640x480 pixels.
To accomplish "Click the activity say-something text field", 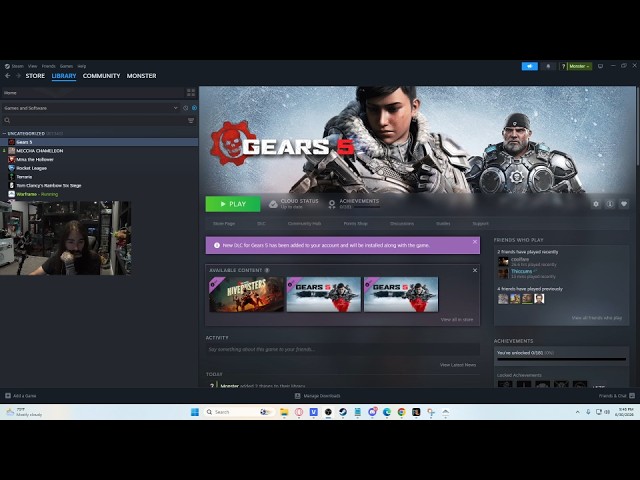I will click(343, 349).
